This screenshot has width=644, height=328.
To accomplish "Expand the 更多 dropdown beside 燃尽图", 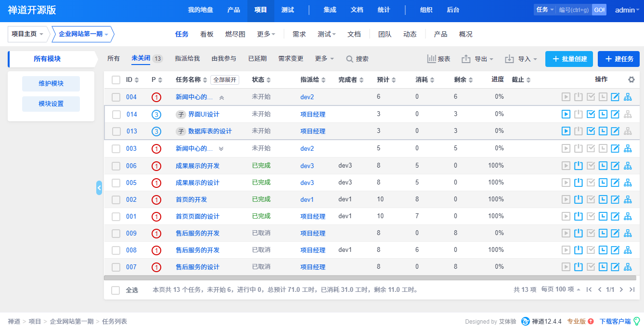I will [266, 34].
